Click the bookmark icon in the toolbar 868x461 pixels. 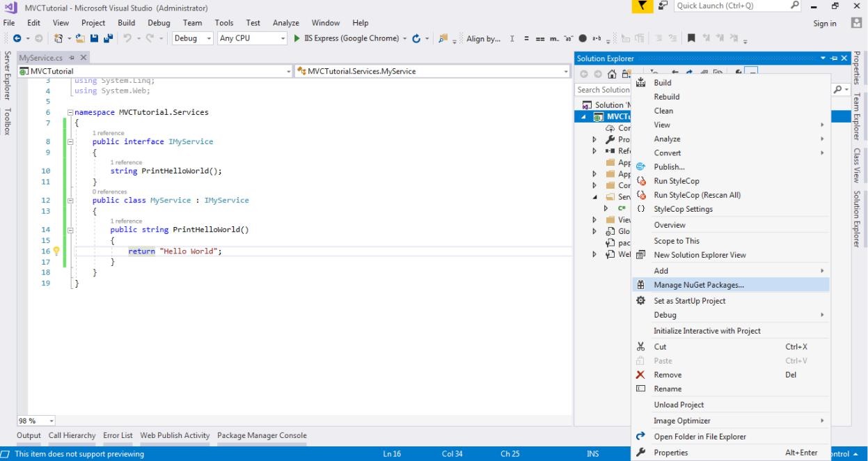pos(693,38)
